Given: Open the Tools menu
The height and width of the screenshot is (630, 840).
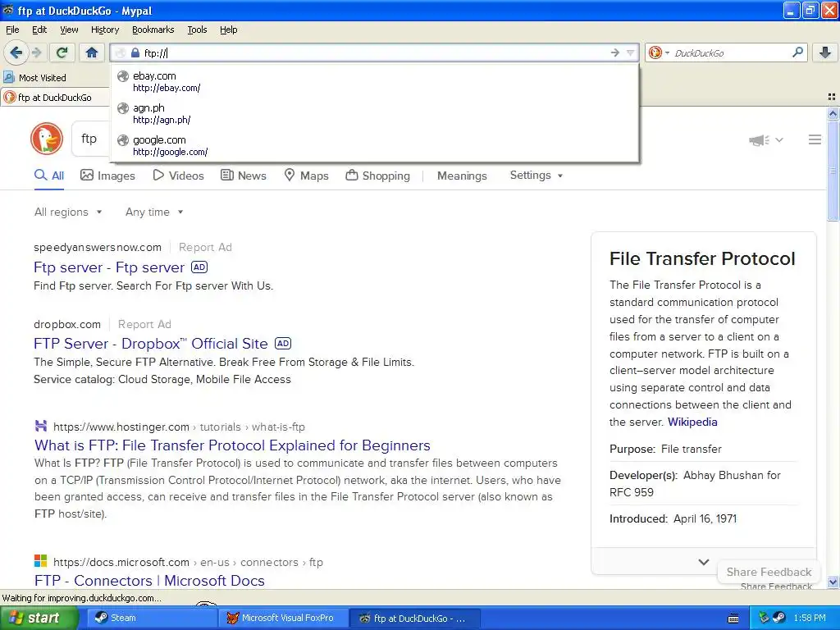Looking at the screenshot, I should point(197,30).
